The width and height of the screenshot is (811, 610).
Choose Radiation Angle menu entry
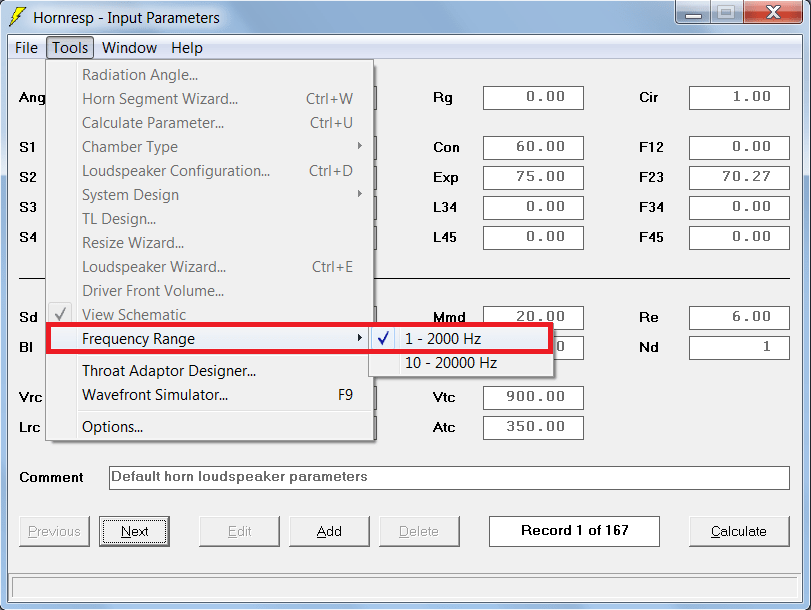coord(209,75)
